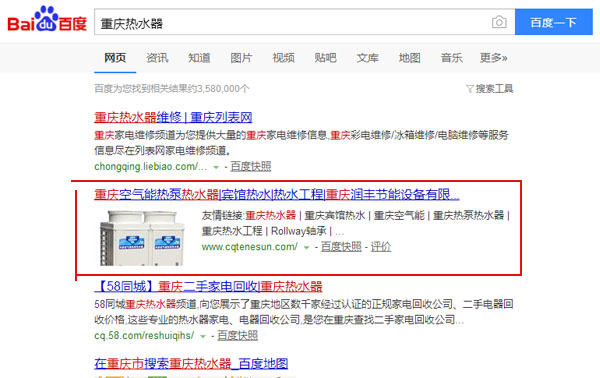Click the heat pump water heater thumbnail

point(142,237)
